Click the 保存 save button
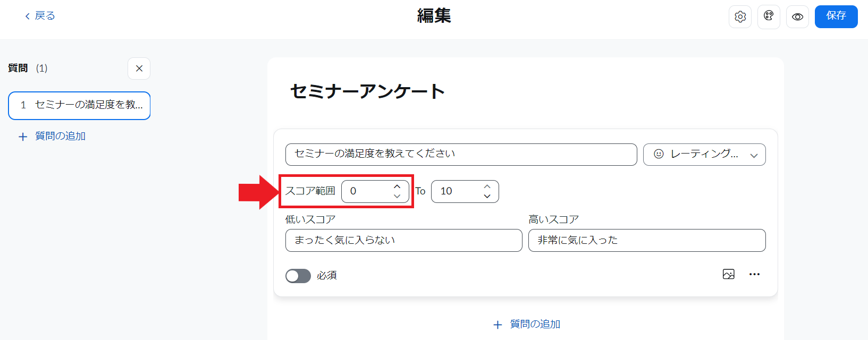This screenshot has height=340, width=868. point(836,16)
